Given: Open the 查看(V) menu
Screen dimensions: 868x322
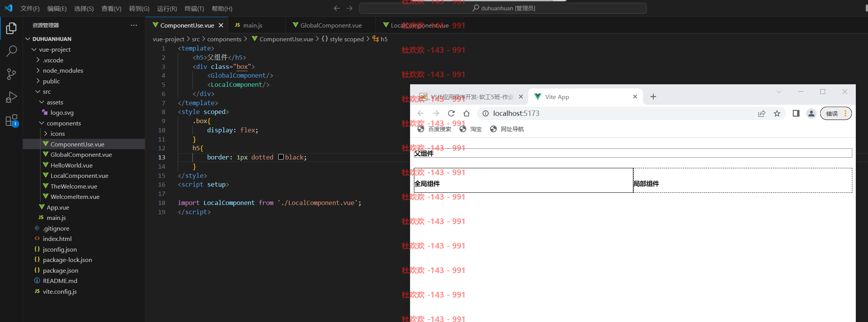Looking at the screenshot, I should (x=111, y=8).
